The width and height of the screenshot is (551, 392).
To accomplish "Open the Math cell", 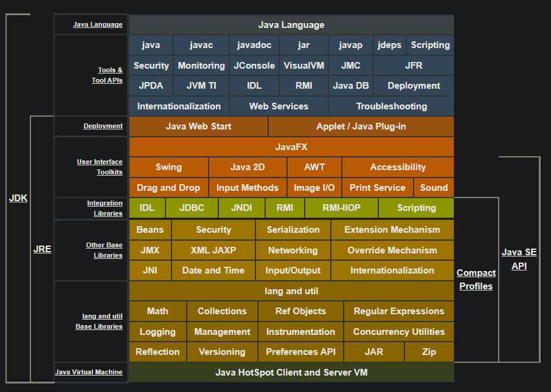I will click(158, 311).
